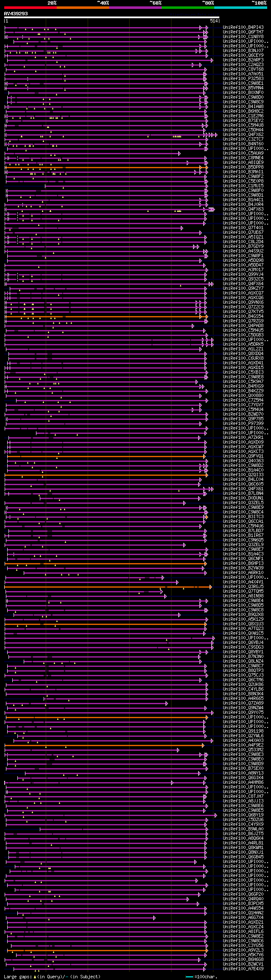Select label UniRef100_Q9VNX6
The width and height of the screenshot is (271, 980).
pos(243,302)
